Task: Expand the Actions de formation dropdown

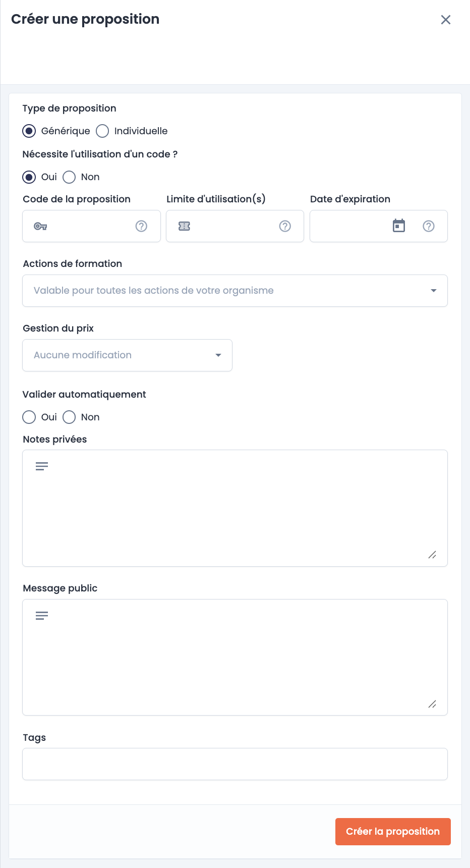Action: (x=235, y=291)
